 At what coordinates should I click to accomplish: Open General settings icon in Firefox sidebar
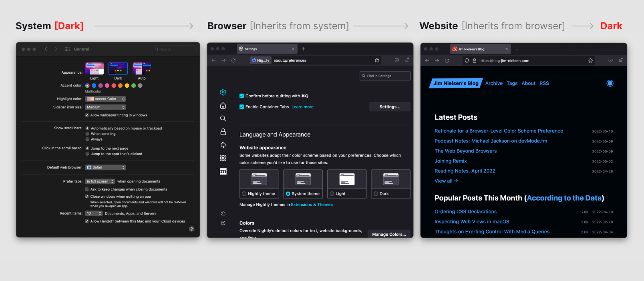(223, 92)
